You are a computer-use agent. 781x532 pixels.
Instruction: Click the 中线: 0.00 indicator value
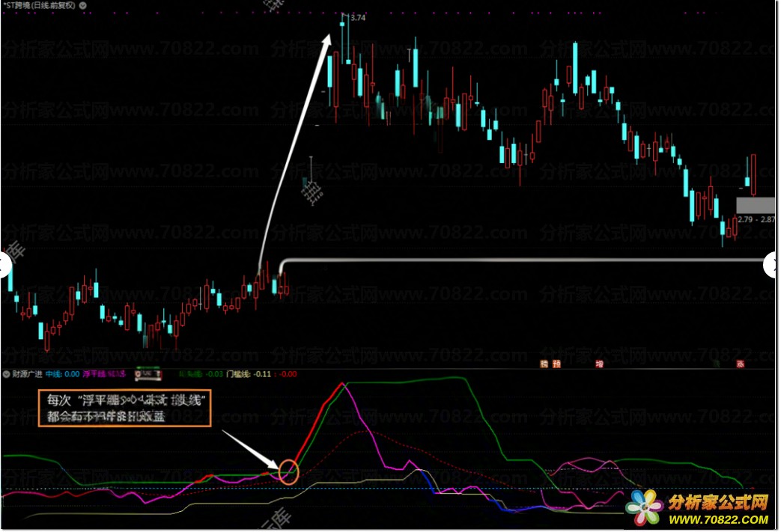62,374
